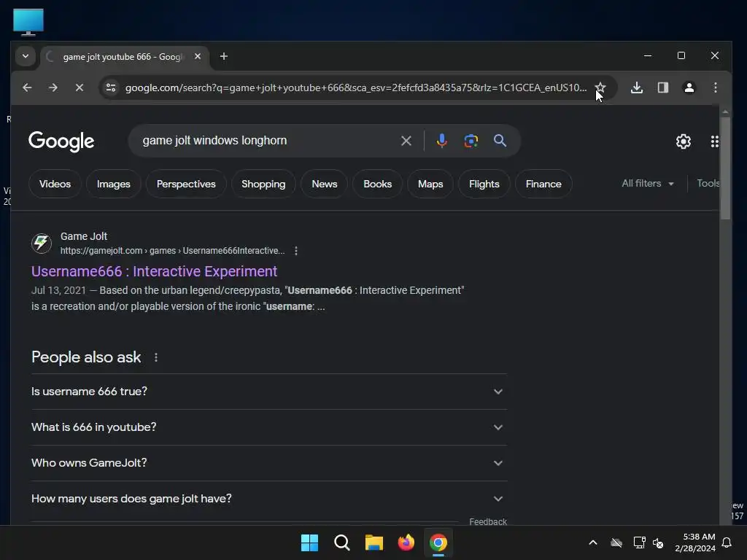Switch to Shopping results
This screenshot has height=560, width=747.
(263, 184)
